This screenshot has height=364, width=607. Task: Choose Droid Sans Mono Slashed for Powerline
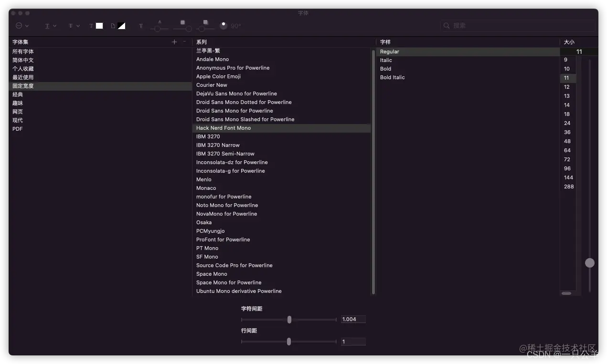[x=282, y=119]
